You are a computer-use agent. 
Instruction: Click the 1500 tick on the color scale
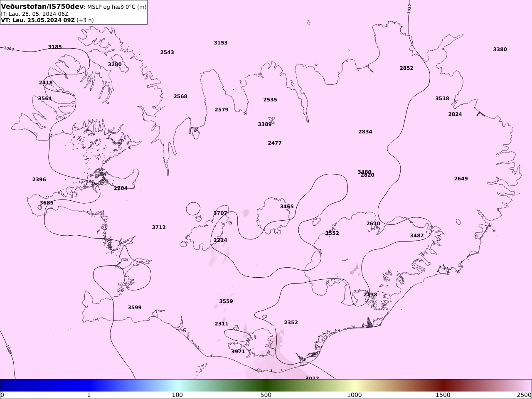click(x=443, y=395)
